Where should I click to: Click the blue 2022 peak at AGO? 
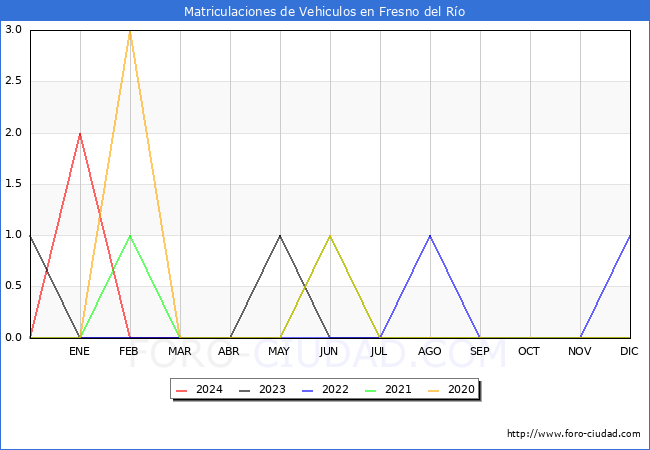point(430,236)
